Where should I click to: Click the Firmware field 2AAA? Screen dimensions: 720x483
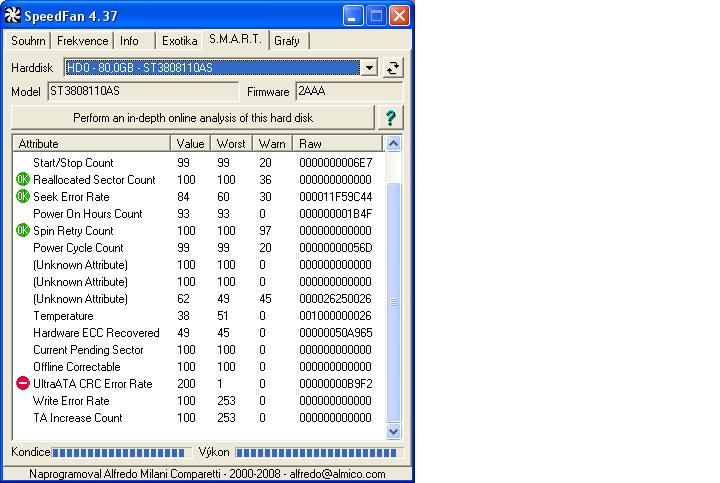tap(349, 91)
